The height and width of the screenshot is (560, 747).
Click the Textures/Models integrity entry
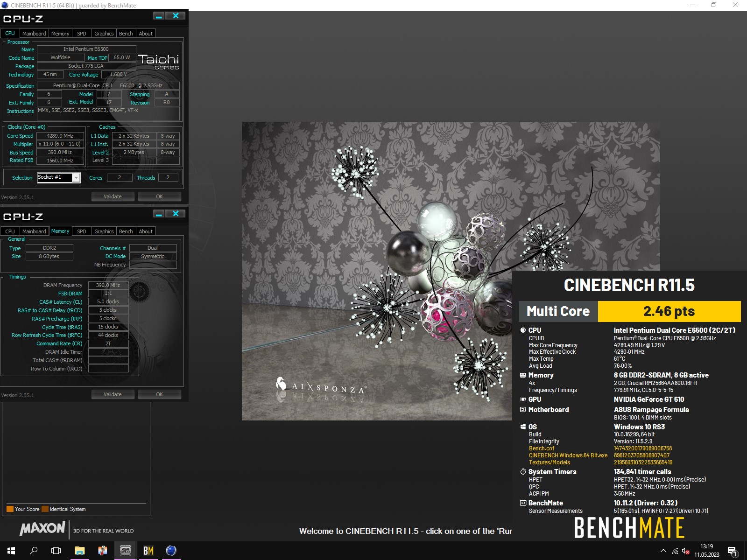(550, 462)
